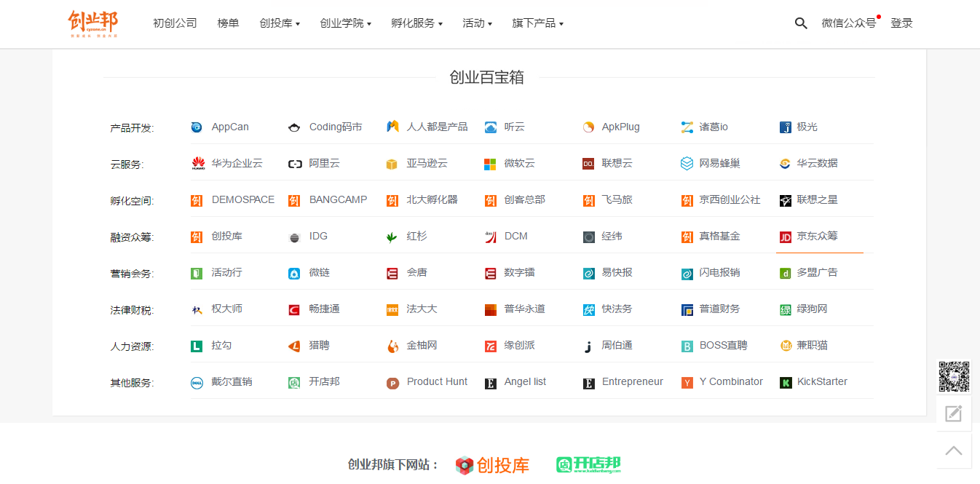Click the 猎聘 icon
Image resolution: width=980 pixels, height=484 pixels.
pyautogui.click(x=294, y=346)
